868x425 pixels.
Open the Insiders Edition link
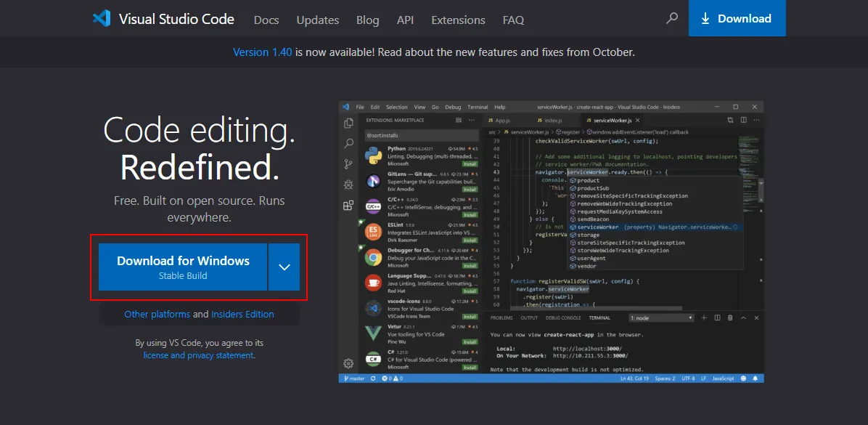click(242, 314)
